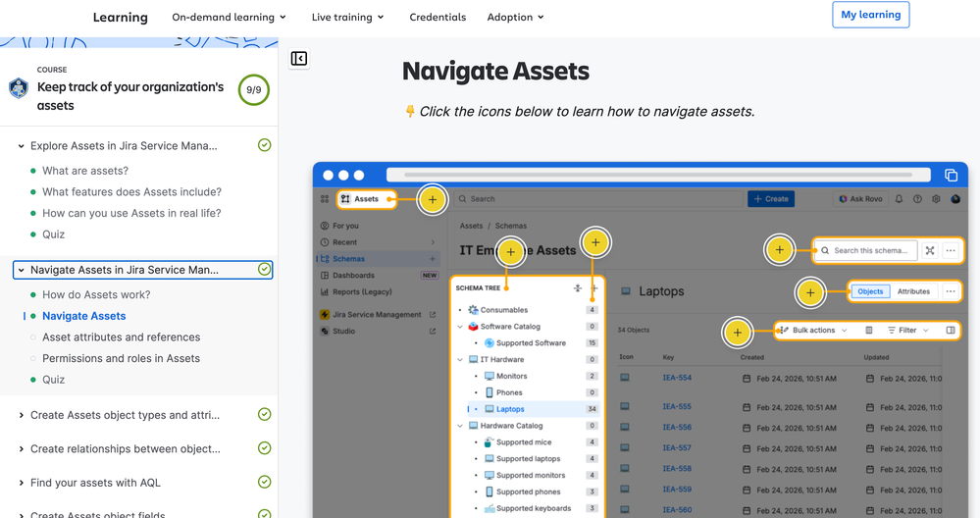Click the columns icon next to Bulk actions
This screenshot has height=518, width=980.
click(x=868, y=330)
